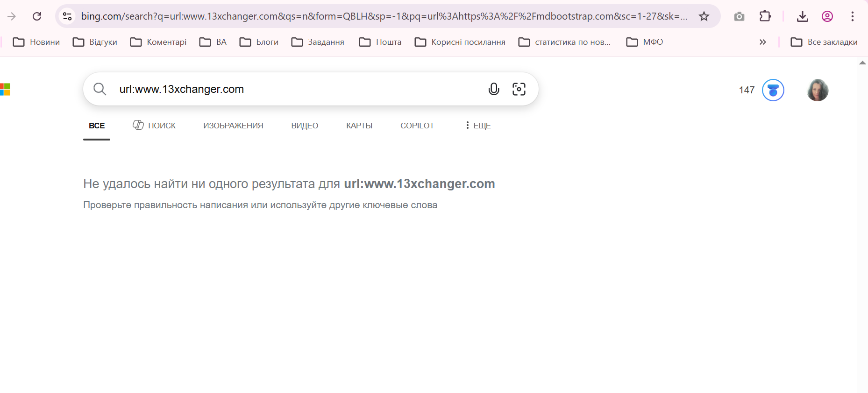Open the Chrome three-dot menu
This screenshot has height=393, width=868.
[x=853, y=17]
